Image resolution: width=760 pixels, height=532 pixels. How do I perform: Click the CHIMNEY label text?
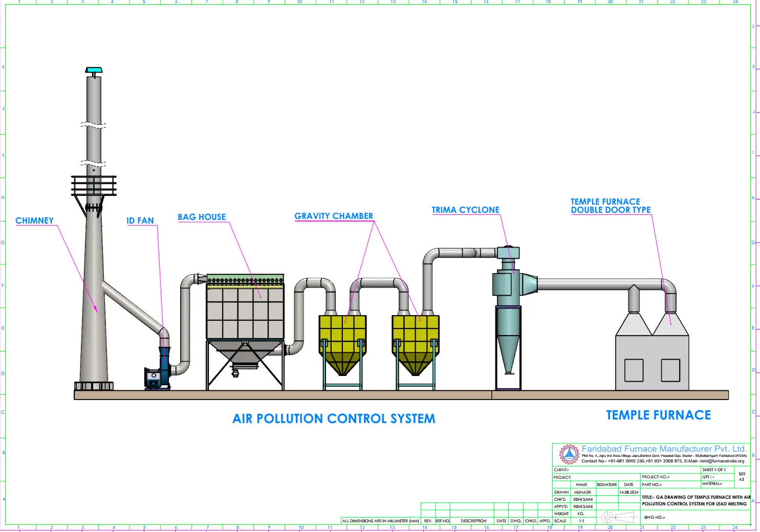34,220
